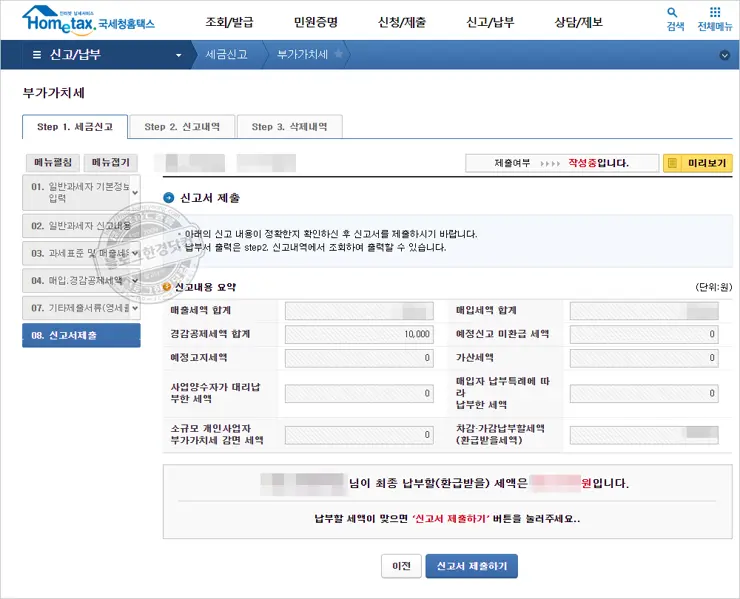This screenshot has width=740, height=599.
Task: Expand 04. 매입.경감공제세액 chevron
Action: (x=135, y=281)
